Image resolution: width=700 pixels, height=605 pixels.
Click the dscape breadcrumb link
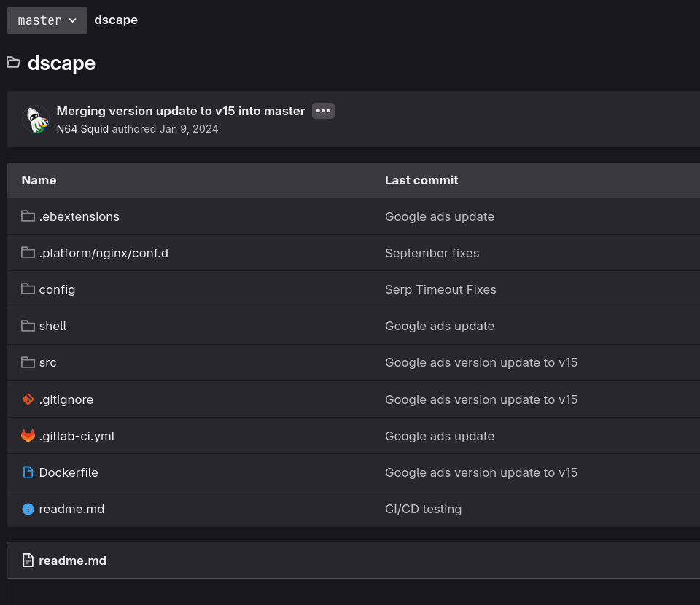pyautogui.click(x=116, y=20)
